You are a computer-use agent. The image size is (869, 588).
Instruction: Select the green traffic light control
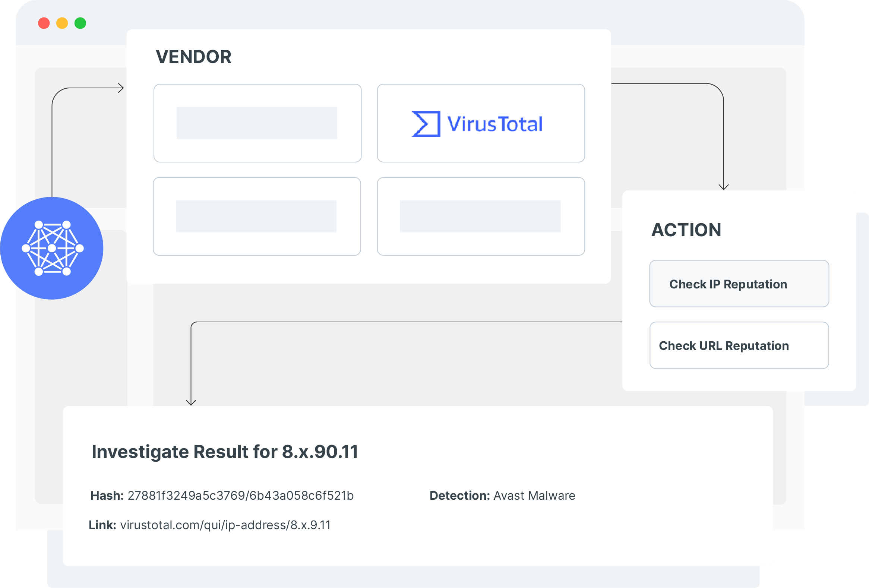[80, 23]
